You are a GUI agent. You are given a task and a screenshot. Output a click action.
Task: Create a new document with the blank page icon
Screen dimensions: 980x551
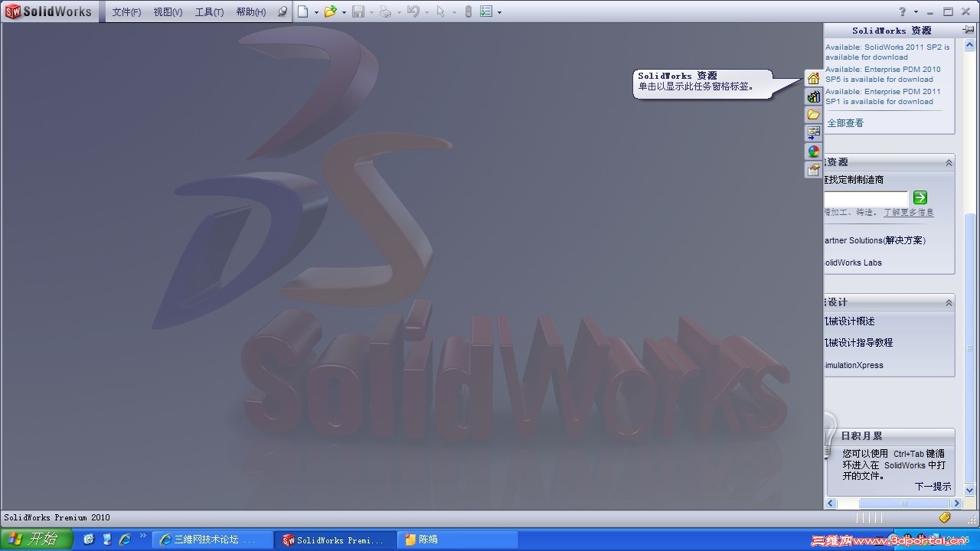coord(303,11)
